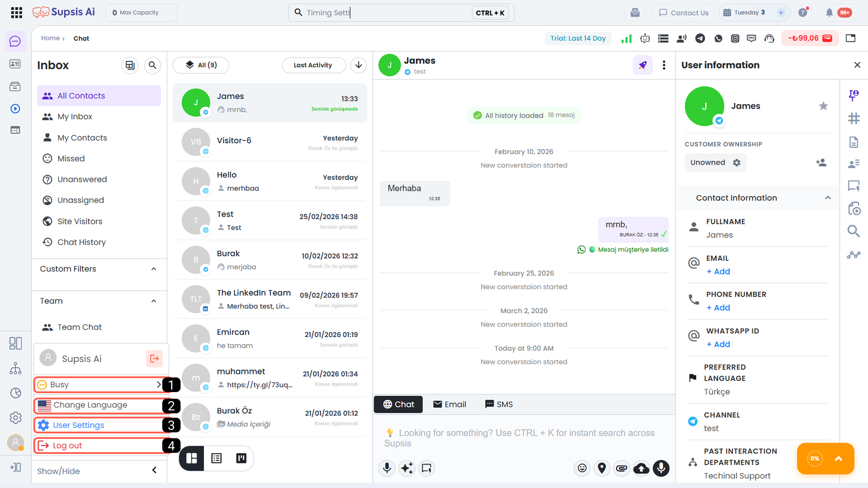
Task: Select the SMS reply tab
Action: tap(499, 404)
